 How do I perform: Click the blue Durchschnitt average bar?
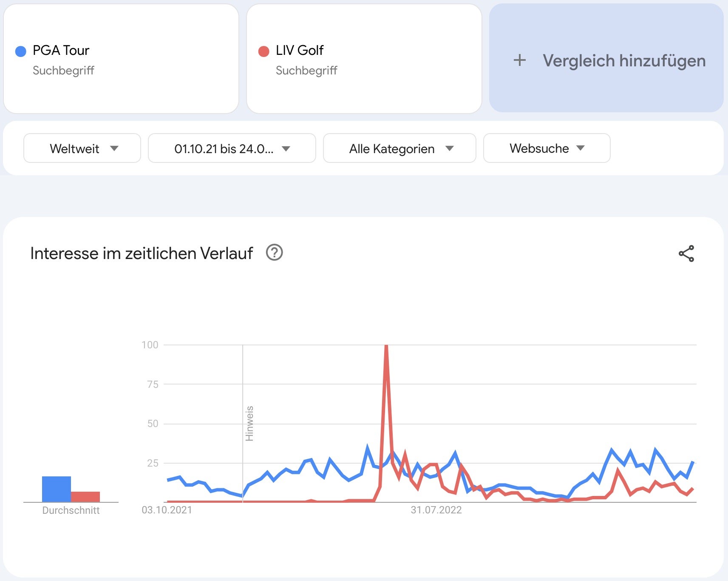56,489
